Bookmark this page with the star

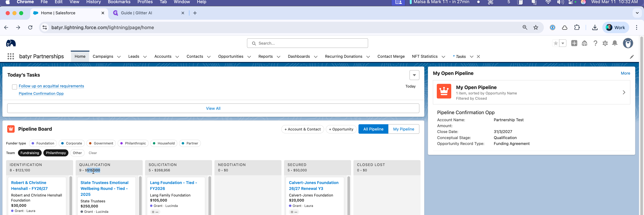tap(535, 28)
